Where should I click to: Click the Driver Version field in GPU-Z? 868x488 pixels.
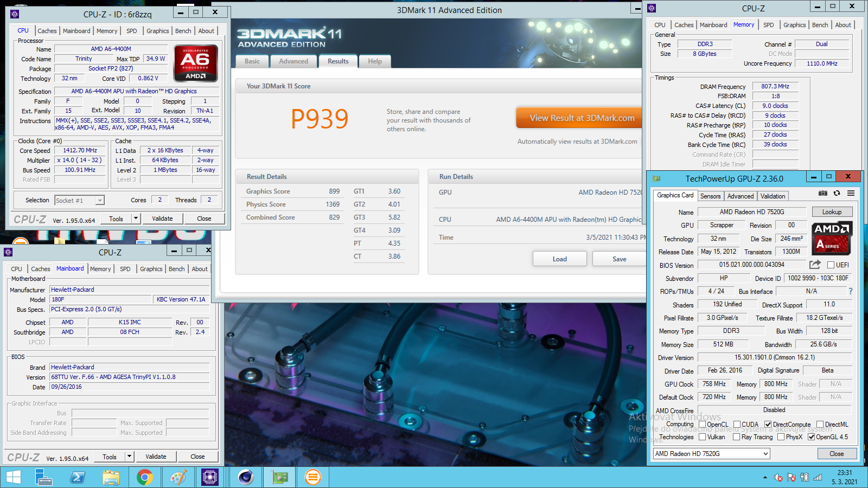tap(775, 357)
